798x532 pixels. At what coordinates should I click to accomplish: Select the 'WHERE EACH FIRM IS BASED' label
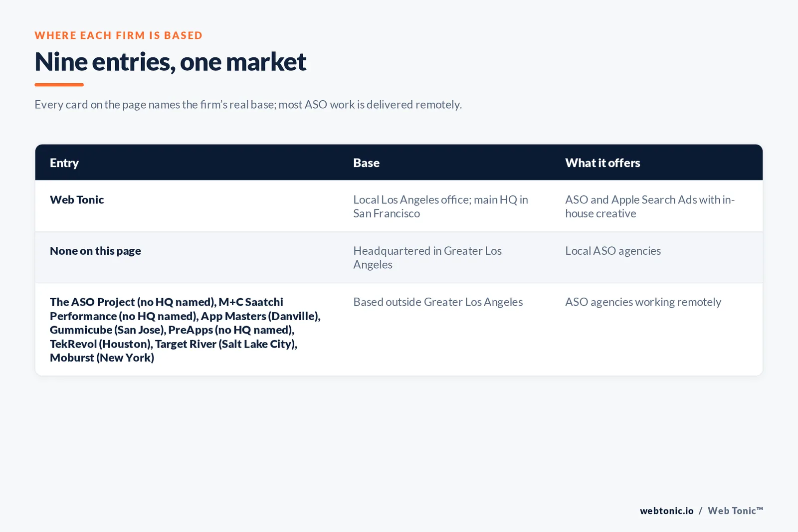[x=119, y=35]
